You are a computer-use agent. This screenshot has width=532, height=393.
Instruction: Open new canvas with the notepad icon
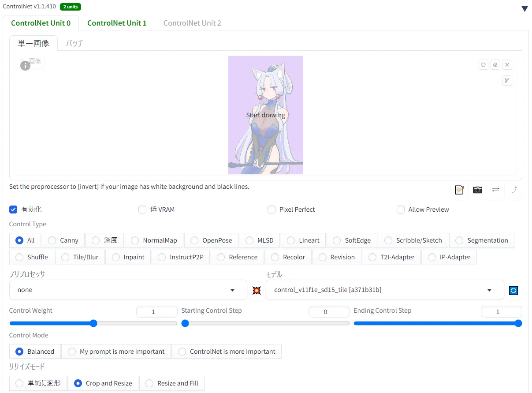pos(460,190)
